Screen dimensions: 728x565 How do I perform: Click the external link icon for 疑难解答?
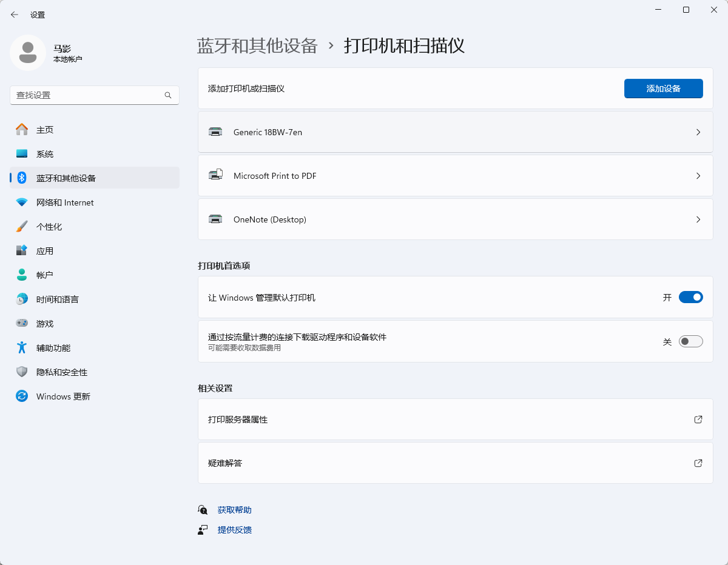pyautogui.click(x=698, y=463)
